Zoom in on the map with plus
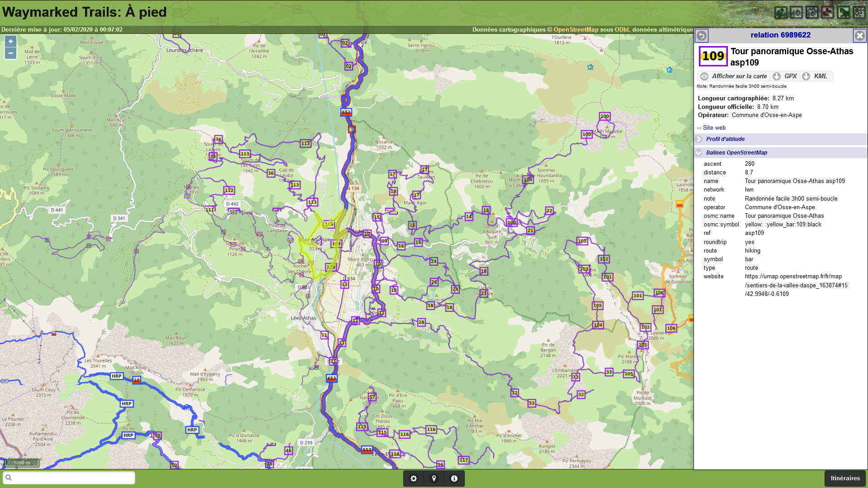 [10, 42]
